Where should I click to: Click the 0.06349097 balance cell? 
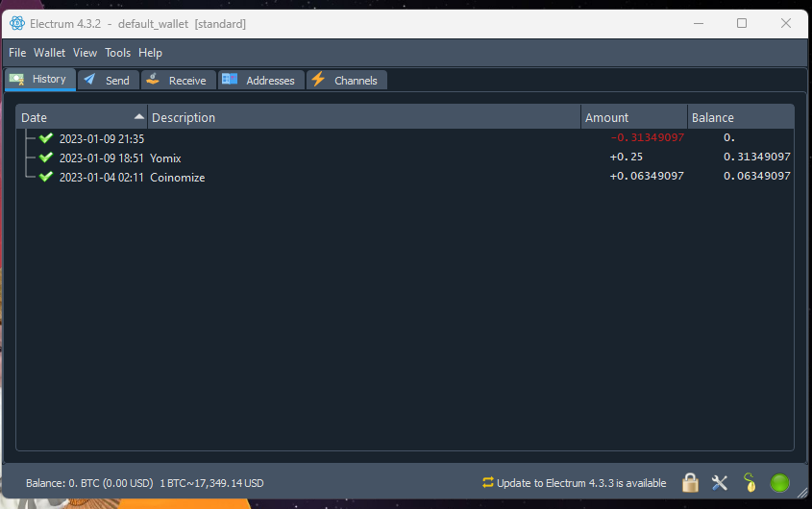coord(757,176)
